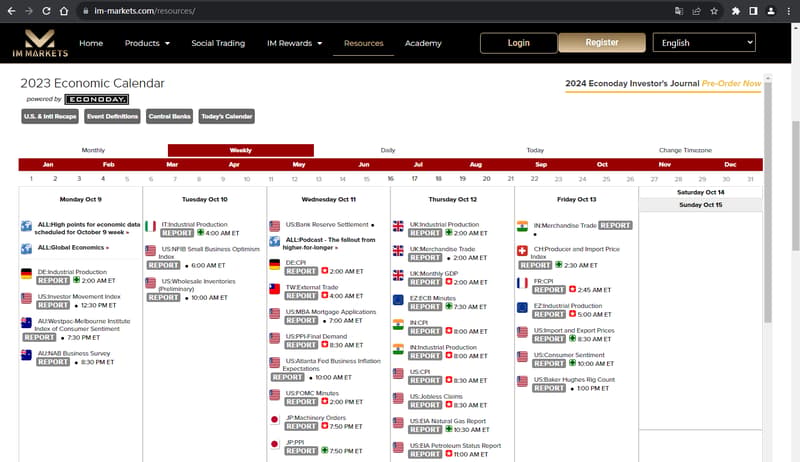The image size is (800, 462).
Task: Open the browser profile avatar icon
Action: 771,11
